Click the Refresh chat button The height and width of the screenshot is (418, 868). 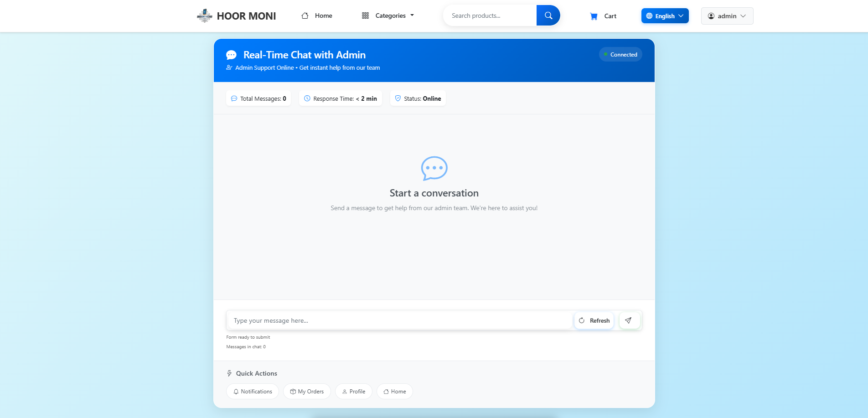coord(594,320)
